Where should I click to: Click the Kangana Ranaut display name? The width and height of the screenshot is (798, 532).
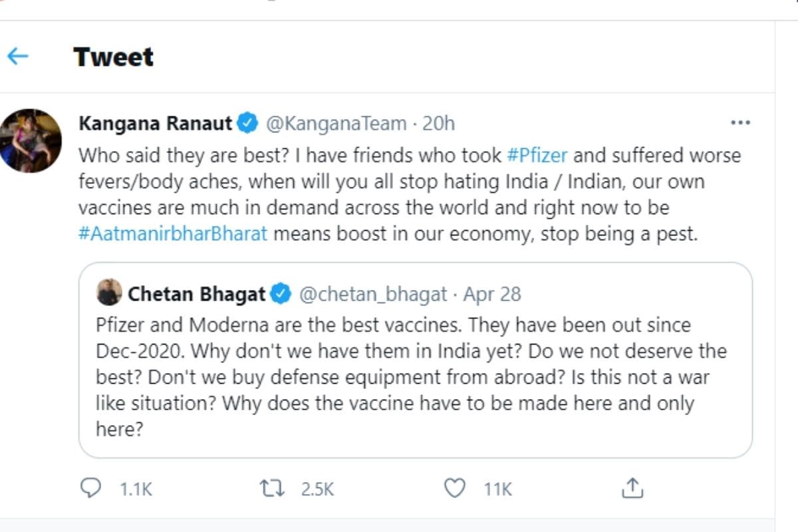click(x=156, y=123)
